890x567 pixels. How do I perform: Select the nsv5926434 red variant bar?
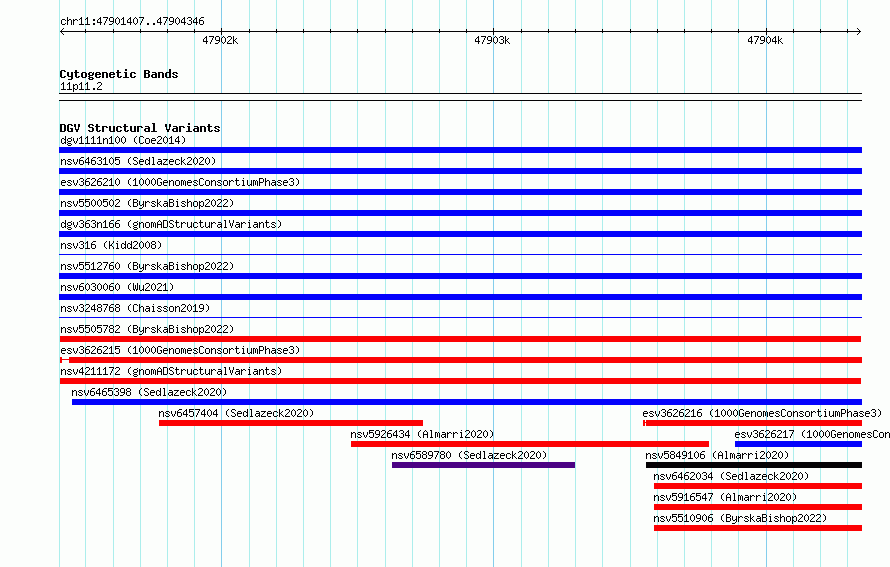530,444
